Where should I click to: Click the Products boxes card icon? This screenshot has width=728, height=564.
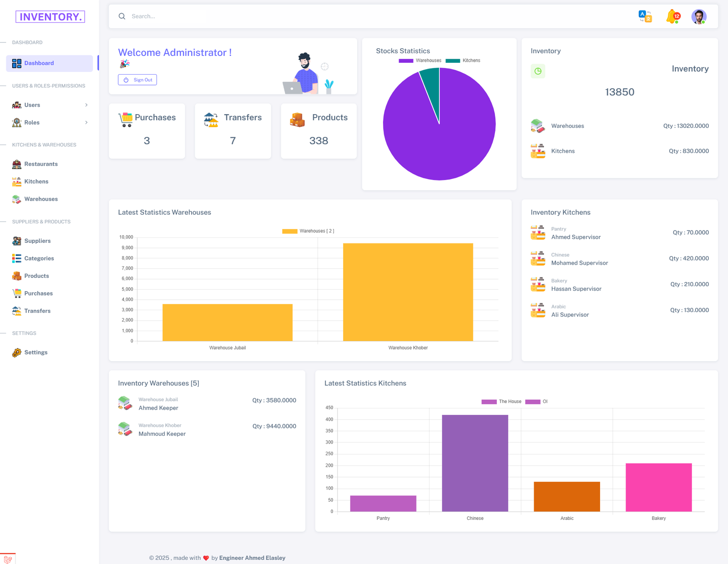pos(297,119)
